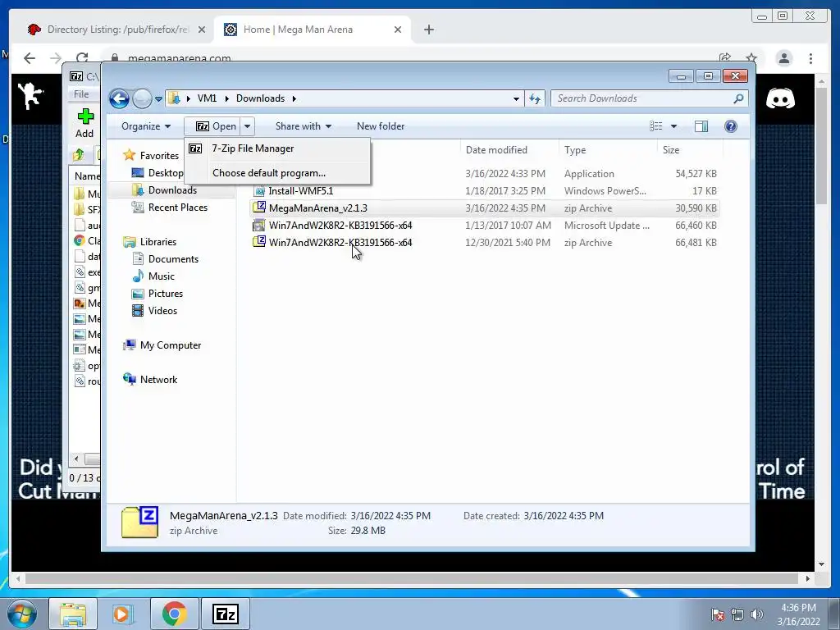840x630 pixels.
Task: Click the Discord icon on webpage
Action: [x=780, y=98]
